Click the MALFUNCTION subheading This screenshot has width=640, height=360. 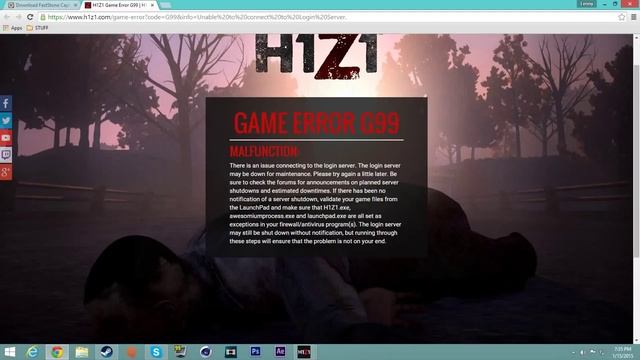click(264, 152)
